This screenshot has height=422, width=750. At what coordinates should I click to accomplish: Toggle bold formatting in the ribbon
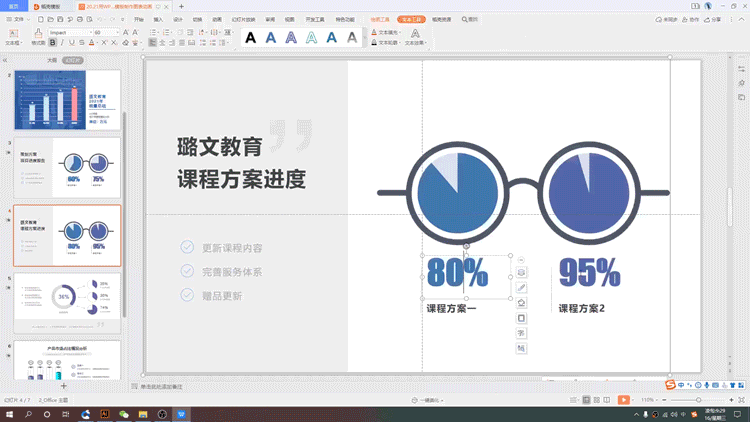pyautogui.click(x=53, y=43)
